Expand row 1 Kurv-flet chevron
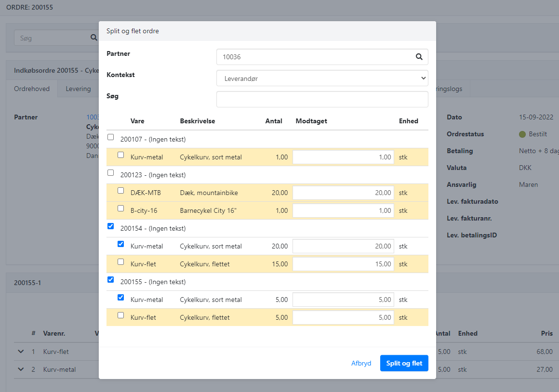The width and height of the screenshot is (559, 392). tap(21, 352)
